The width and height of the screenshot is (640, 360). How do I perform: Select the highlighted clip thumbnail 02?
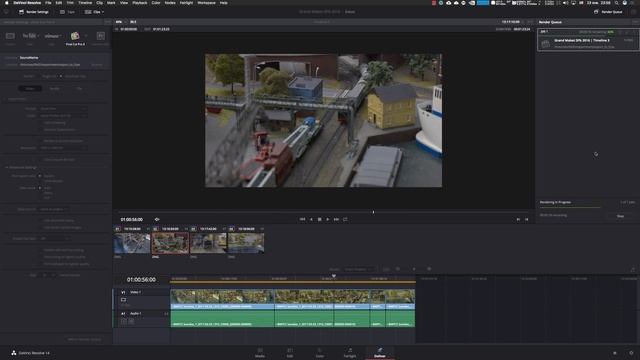(x=170, y=243)
